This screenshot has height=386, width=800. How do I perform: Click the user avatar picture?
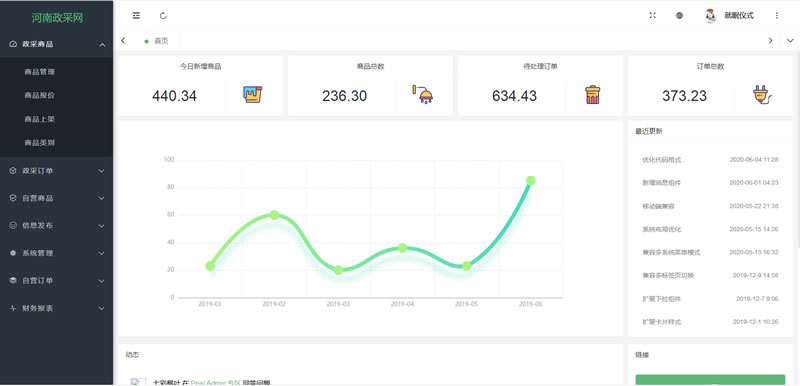(710, 15)
